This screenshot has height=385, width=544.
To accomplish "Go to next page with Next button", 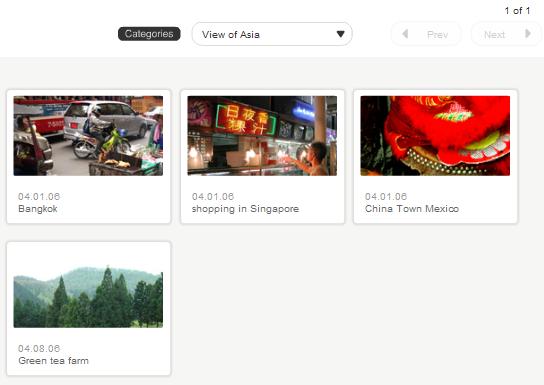I will tap(506, 34).
